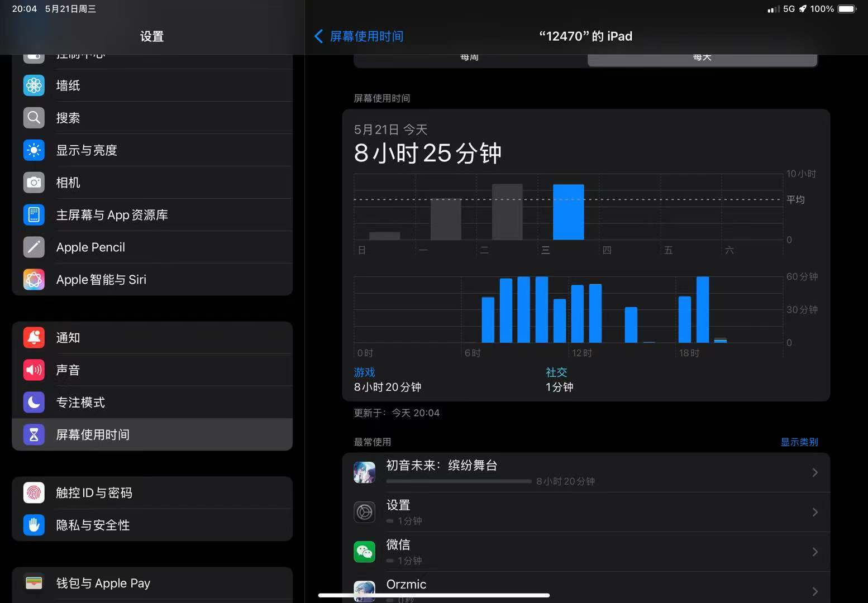Switch to the 每天 segment tab
Viewport: 868px width, 603px height.
(702, 59)
